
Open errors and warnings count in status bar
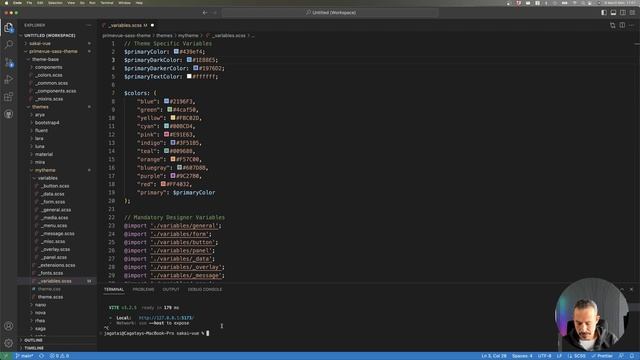point(59,356)
